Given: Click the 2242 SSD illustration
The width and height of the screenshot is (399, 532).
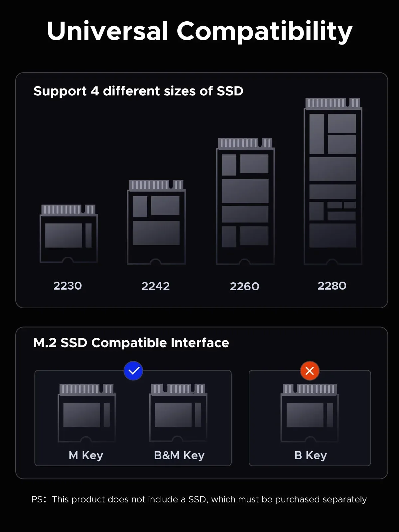Looking at the screenshot, I should (156, 222).
